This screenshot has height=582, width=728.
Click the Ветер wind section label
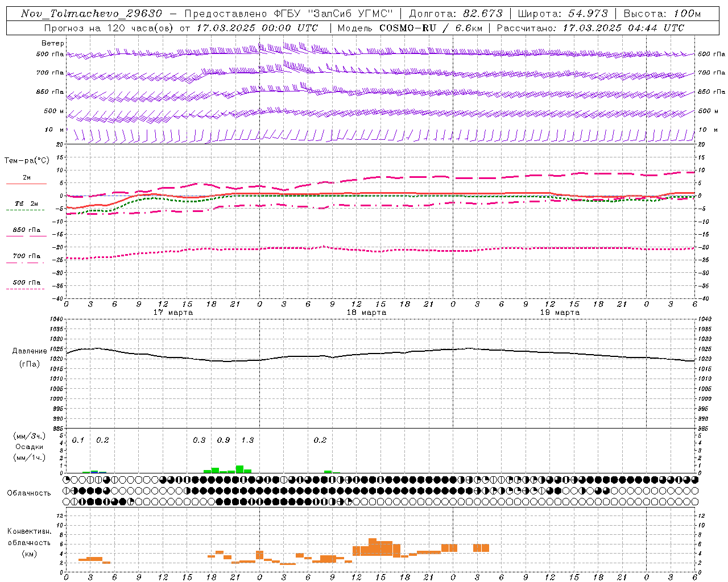click(53, 43)
